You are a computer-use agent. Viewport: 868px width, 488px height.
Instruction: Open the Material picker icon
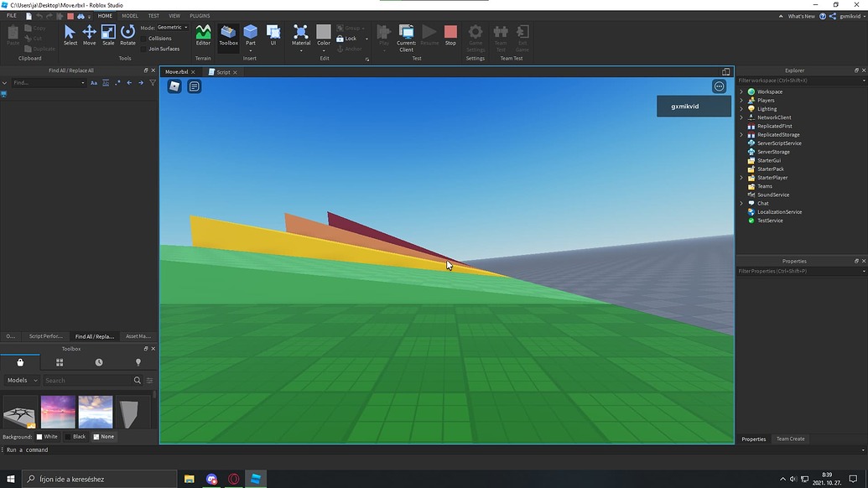tap(300, 32)
